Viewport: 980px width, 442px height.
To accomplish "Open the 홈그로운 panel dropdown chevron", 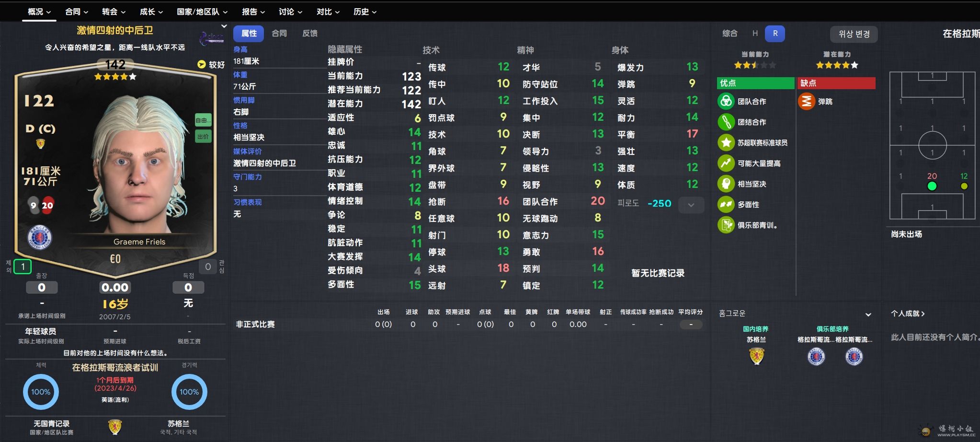I will (x=868, y=314).
